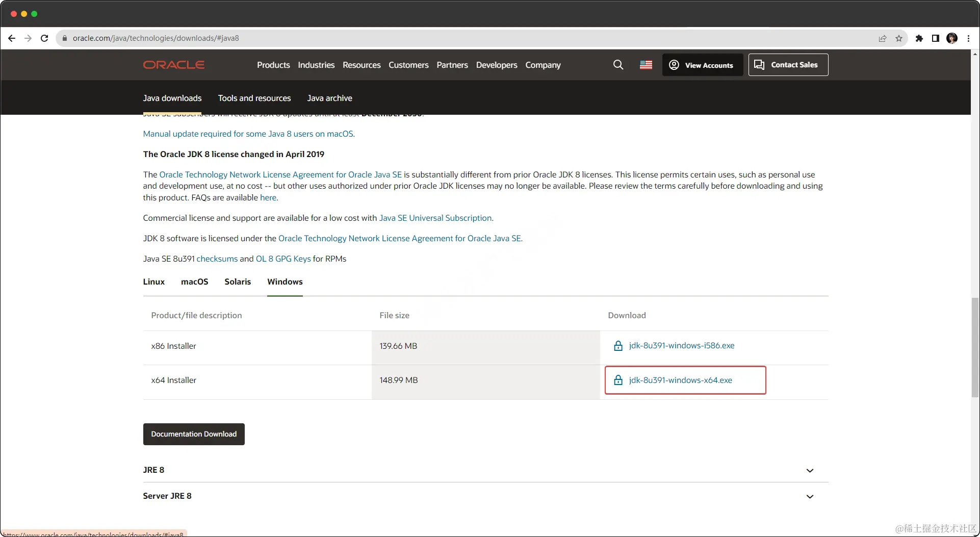Open the Chrome three-dot menu
Screen dimensions: 980x537
[968, 38]
